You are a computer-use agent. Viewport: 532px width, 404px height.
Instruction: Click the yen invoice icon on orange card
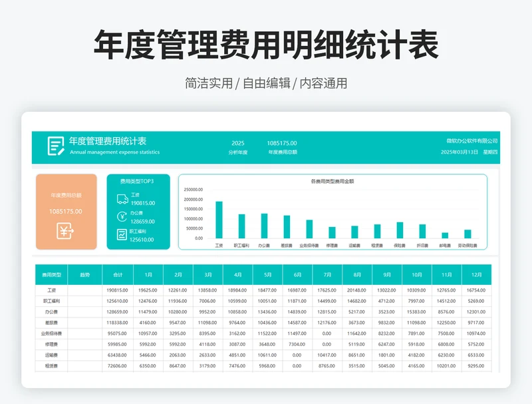point(65,231)
